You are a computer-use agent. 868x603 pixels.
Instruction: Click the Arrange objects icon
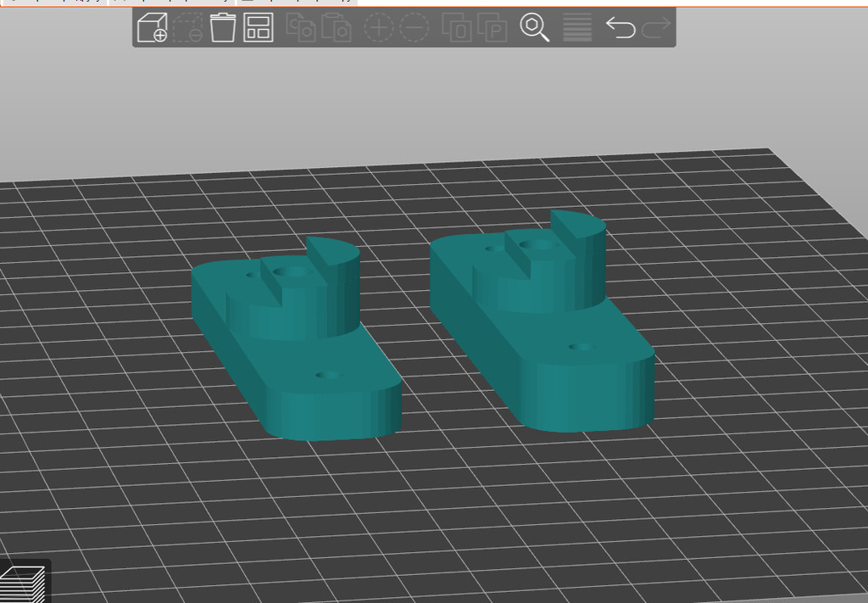(x=259, y=27)
